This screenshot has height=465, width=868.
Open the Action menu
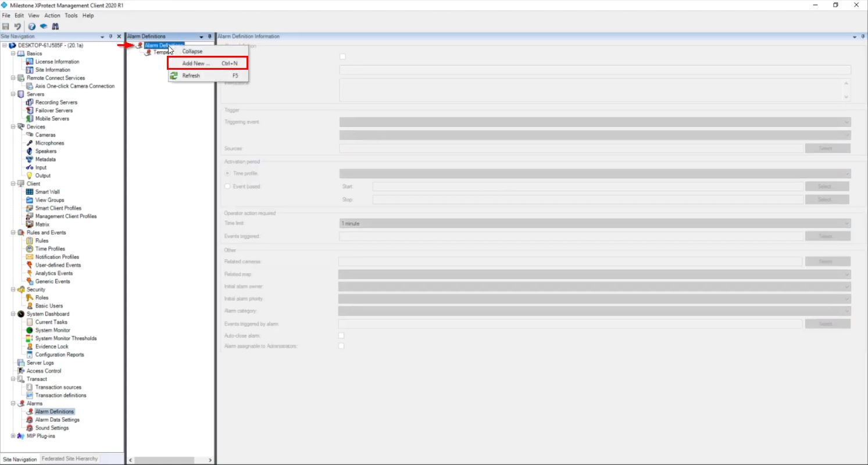coord(52,16)
